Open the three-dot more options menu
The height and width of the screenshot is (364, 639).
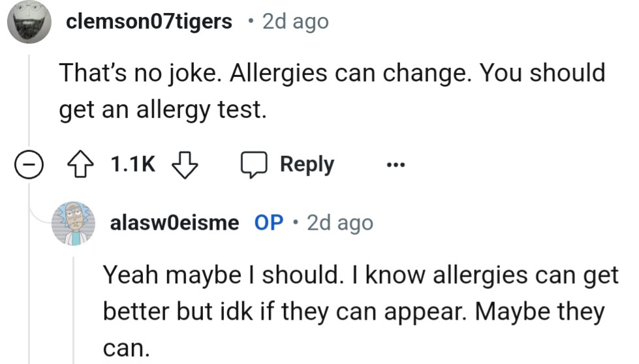point(395,165)
